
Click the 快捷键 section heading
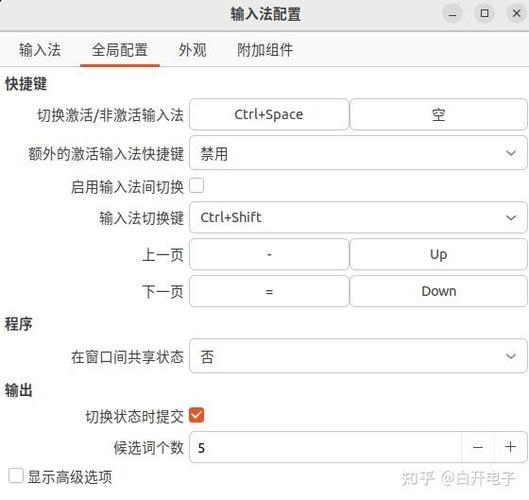coord(26,84)
